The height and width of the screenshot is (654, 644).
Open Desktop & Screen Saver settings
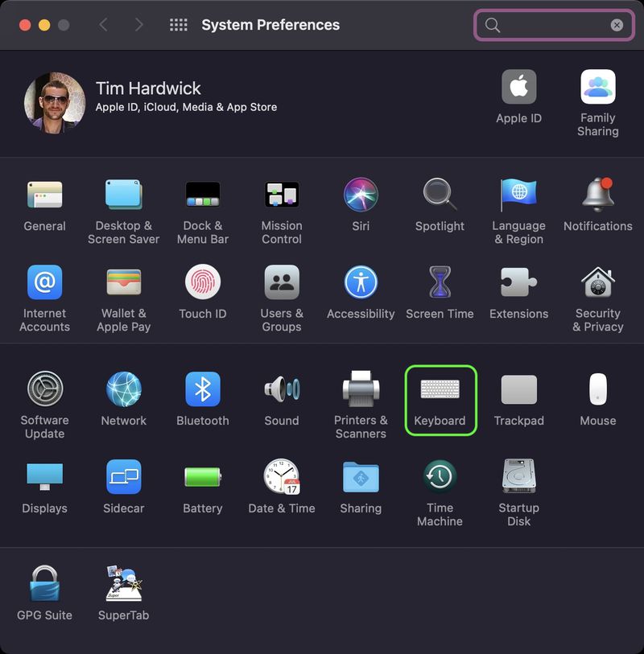[x=123, y=195]
